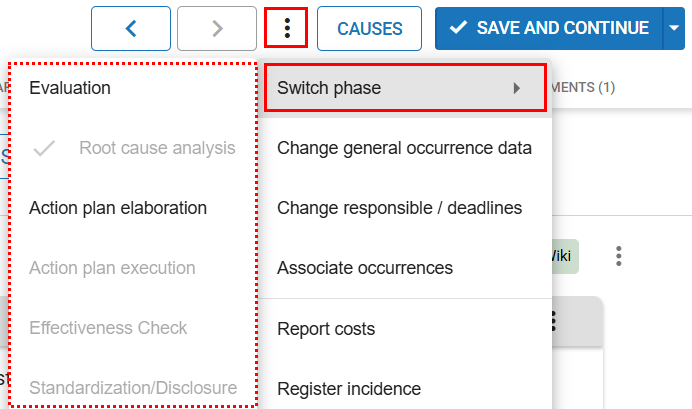Click the next record right-arrow button
This screenshot has height=409, width=692.
pos(217,28)
